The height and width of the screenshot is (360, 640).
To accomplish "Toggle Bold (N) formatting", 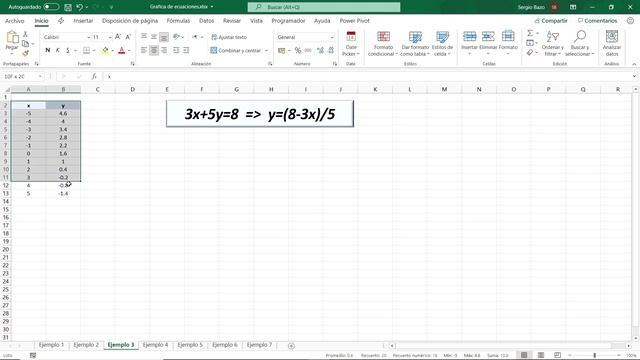I will [x=48, y=50].
